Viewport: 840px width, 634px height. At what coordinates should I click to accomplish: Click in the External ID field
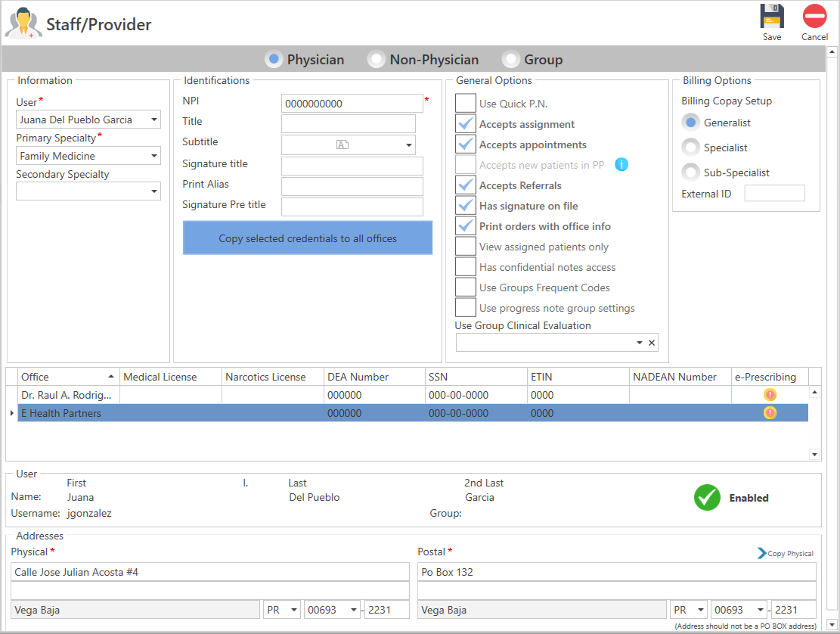[x=775, y=193]
